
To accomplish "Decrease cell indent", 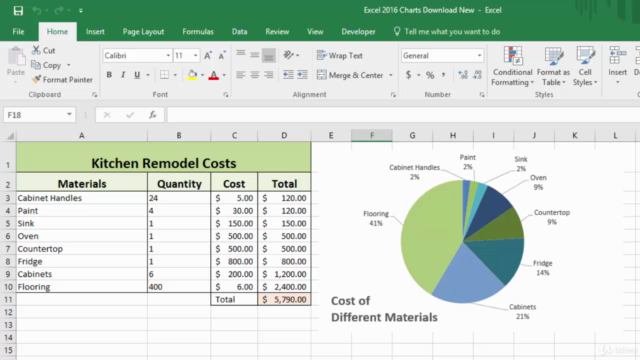I will pyautogui.click(x=288, y=75).
